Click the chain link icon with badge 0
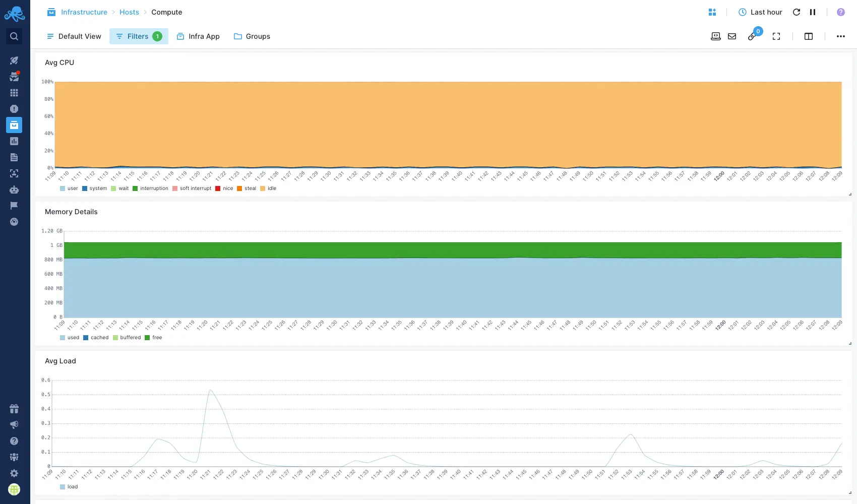Viewport: 857px width, 504px height. (753, 35)
